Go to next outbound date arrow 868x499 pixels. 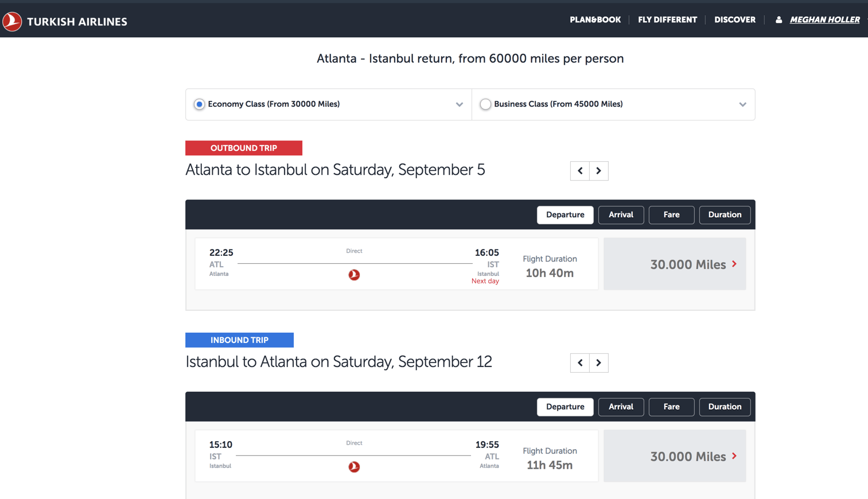coord(599,171)
